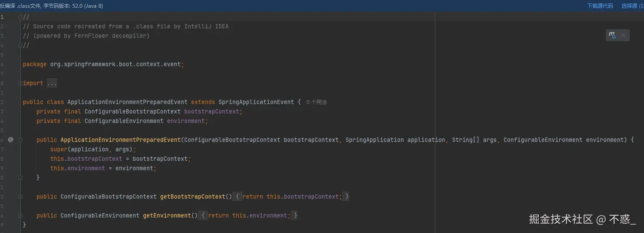Click the ApplicationEnvironmentPreparedEvent constructor name
This screenshot has width=644, height=233.
[121, 140]
